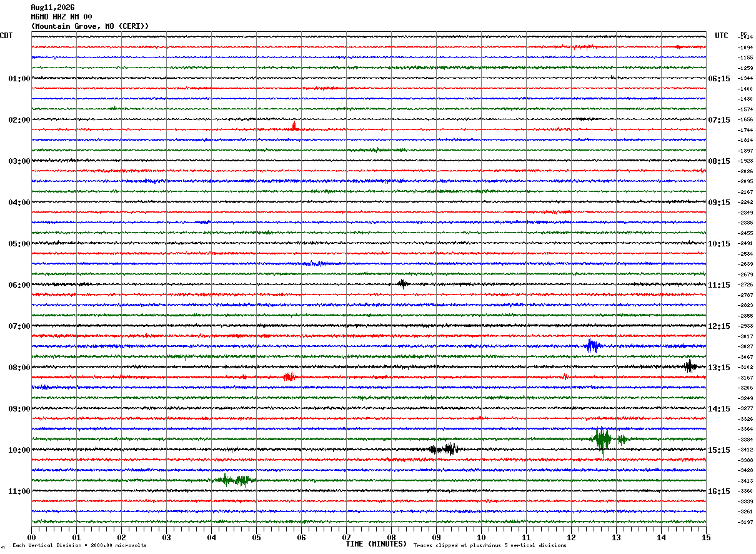Click the Aug11,2026 date label
Screen dimensions: 756x554
tap(52, 8)
